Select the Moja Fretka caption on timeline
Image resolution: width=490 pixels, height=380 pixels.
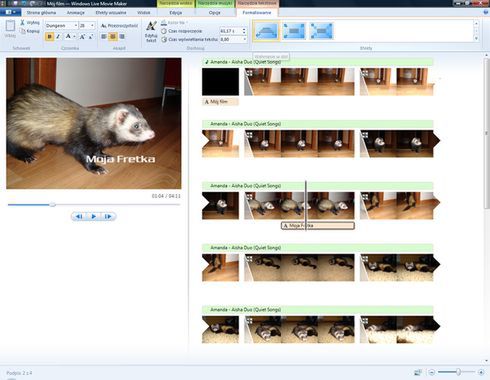pos(318,226)
